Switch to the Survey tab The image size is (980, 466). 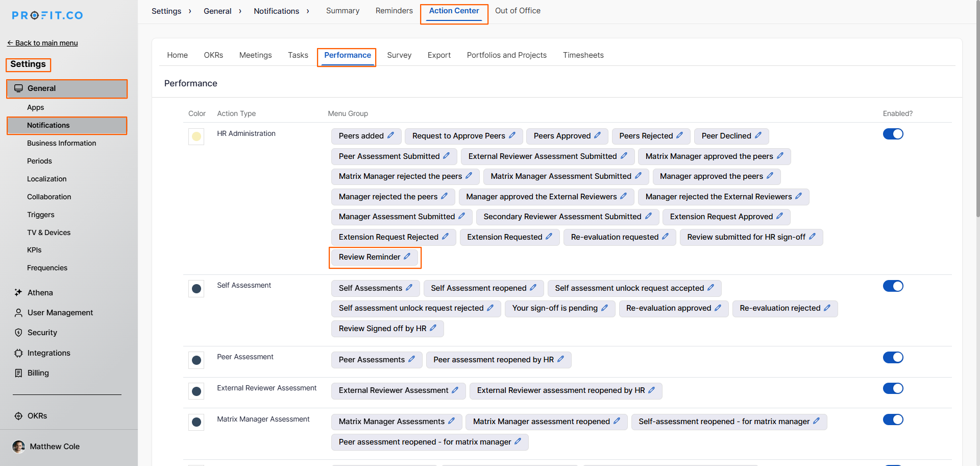click(x=399, y=55)
